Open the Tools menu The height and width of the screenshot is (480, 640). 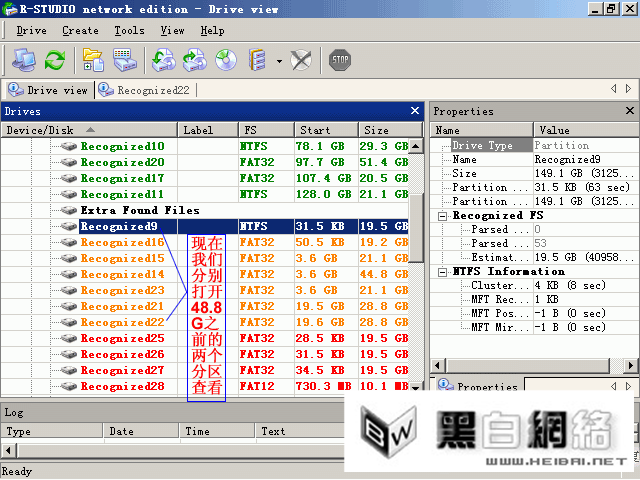tap(129, 31)
